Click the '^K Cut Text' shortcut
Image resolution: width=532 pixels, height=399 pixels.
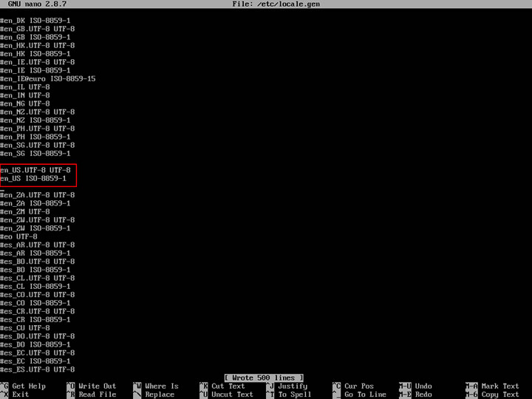(222, 386)
